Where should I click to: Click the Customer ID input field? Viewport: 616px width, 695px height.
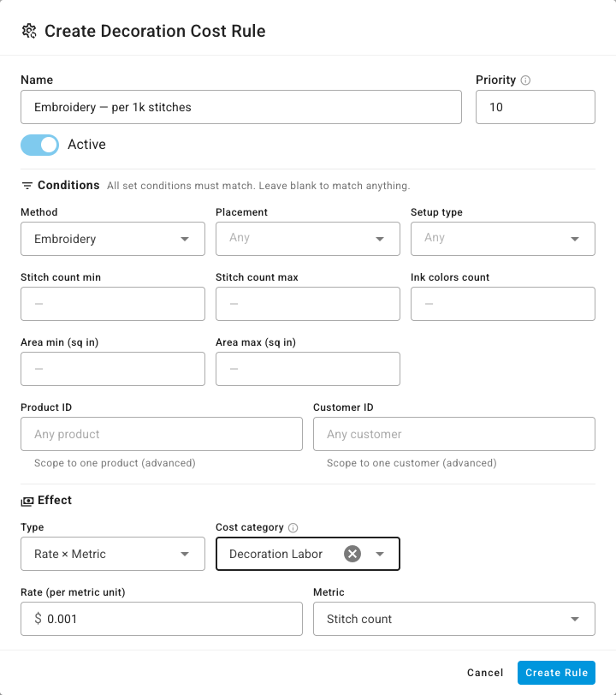(454, 434)
